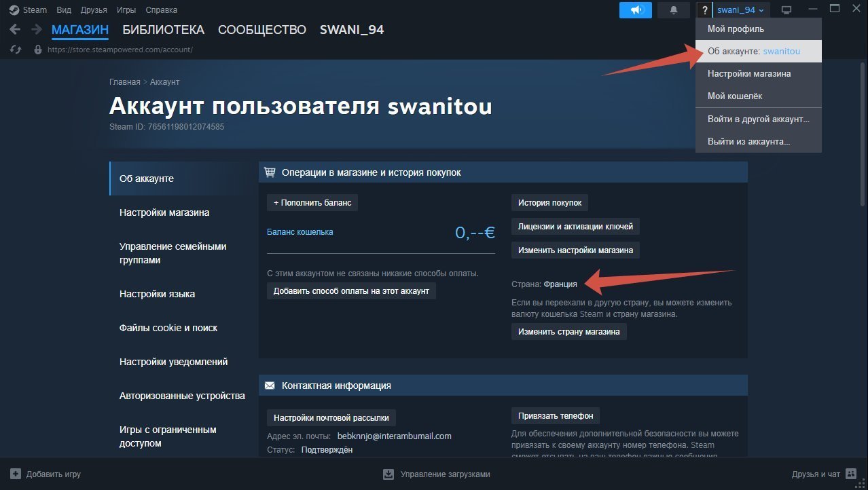This screenshot has width=868, height=490.
Task: Click Привязать телефон button
Action: click(x=556, y=416)
